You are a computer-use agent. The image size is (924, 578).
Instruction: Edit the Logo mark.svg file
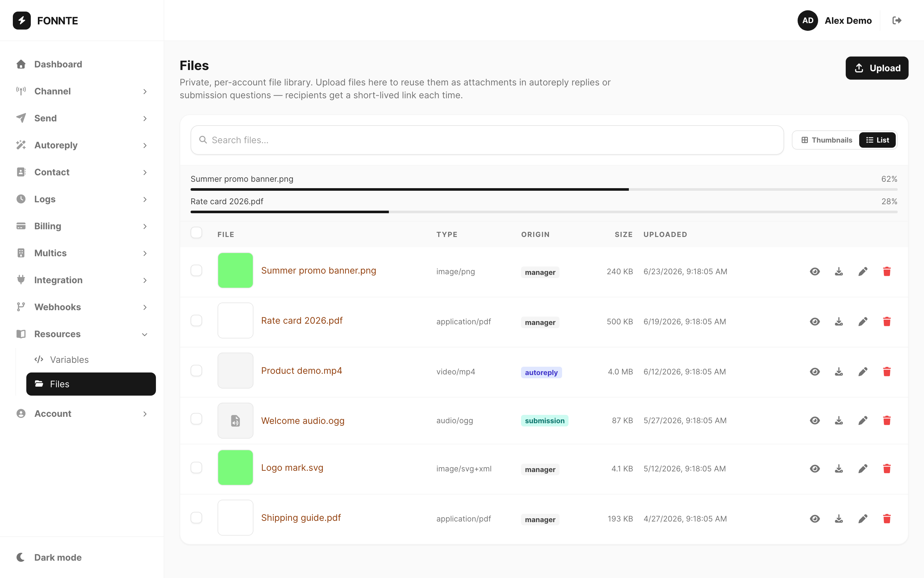[x=862, y=469]
